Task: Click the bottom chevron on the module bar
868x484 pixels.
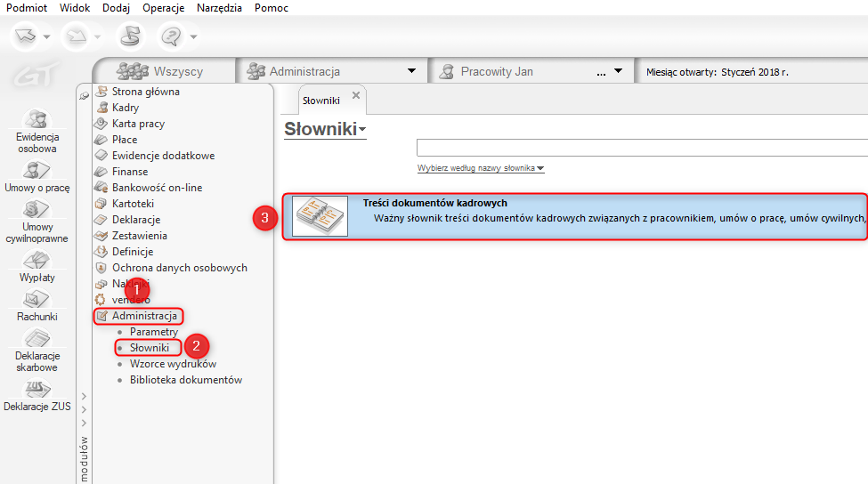Action: tap(85, 423)
